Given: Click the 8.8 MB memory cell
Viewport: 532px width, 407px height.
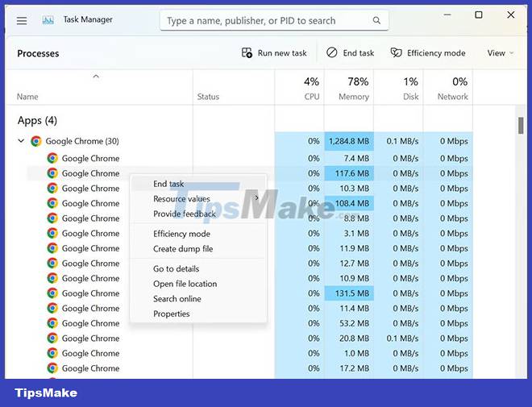Looking at the screenshot, I should click(x=349, y=218).
